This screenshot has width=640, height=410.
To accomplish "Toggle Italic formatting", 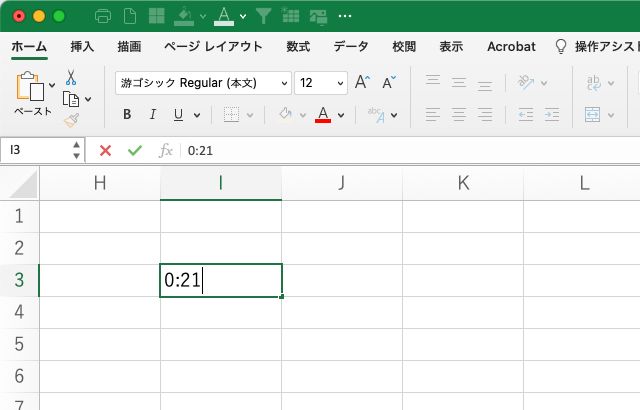I will coord(153,115).
